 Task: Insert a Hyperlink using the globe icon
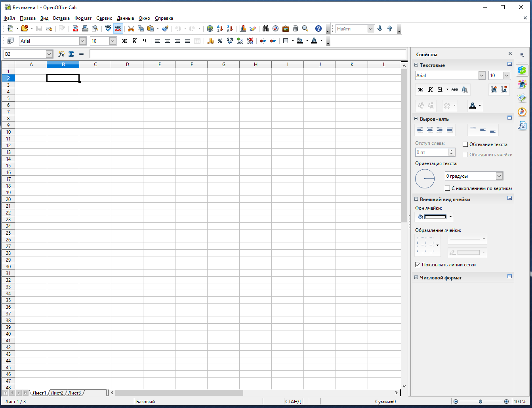tap(210, 28)
